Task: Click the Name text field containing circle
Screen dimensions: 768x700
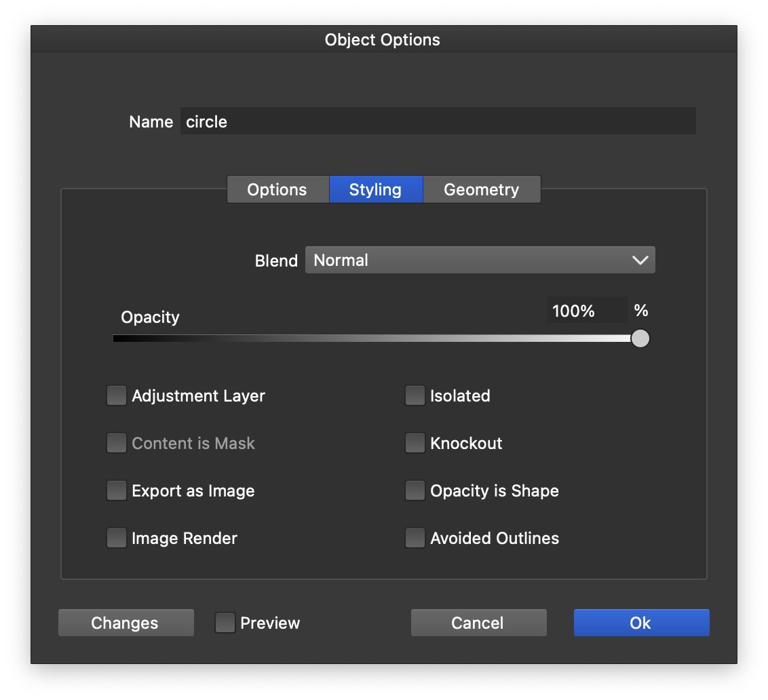Action: (438, 121)
